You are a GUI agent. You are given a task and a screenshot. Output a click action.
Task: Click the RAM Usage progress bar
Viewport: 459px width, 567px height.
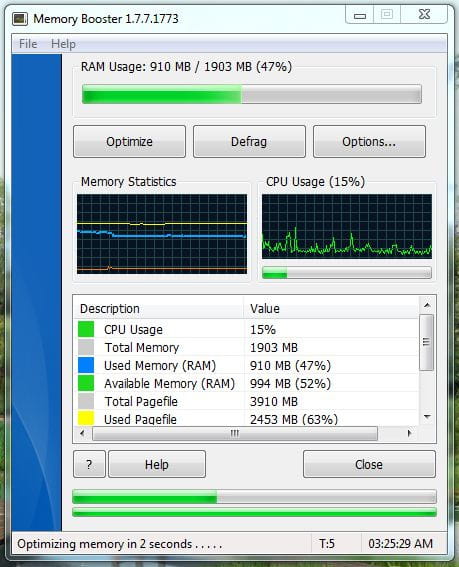pyautogui.click(x=252, y=94)
